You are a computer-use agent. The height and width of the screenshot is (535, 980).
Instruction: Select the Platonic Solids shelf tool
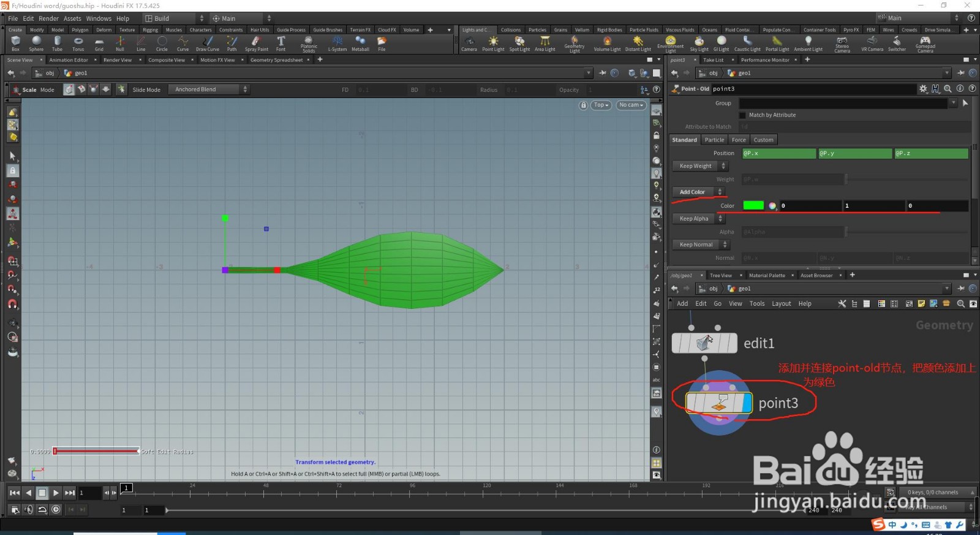[309, 44]
